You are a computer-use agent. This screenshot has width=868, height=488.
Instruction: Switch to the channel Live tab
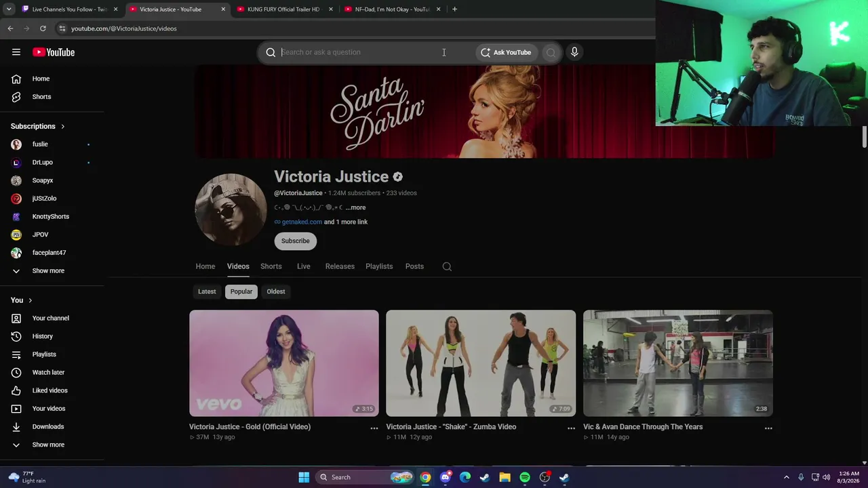click(x=304, y=266)
